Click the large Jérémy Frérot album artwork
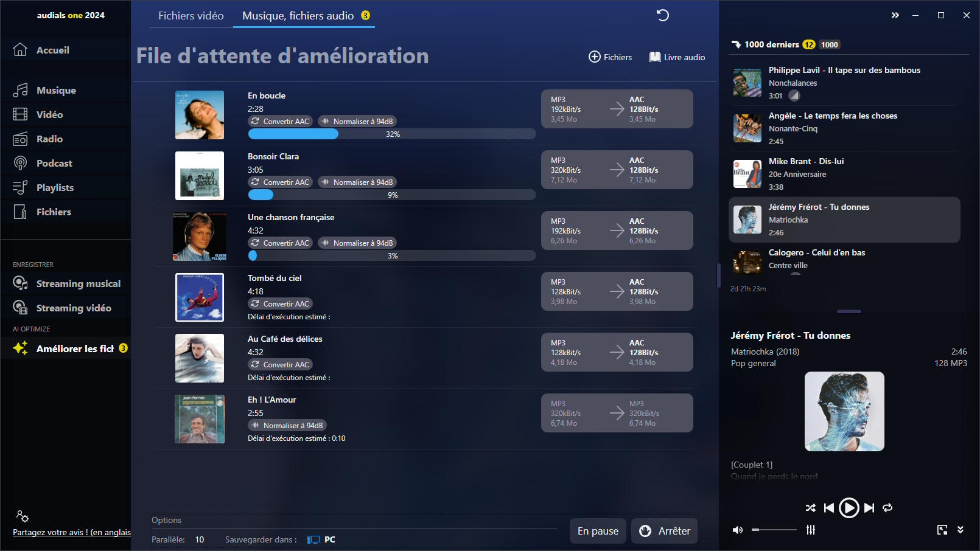The height and width of the screenshot is (551, 980). (x=844, y=411)
